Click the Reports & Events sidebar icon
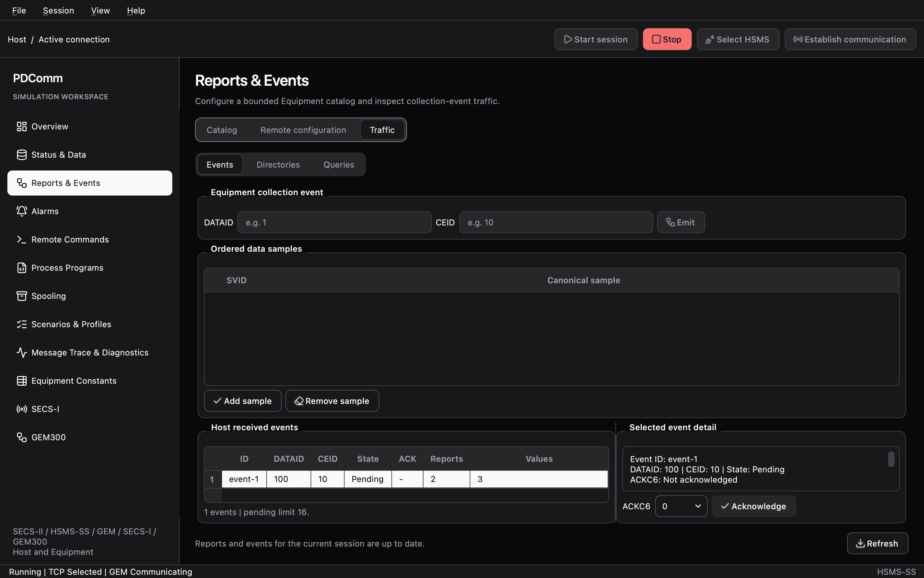The image size is (924, 578). pyautogui.click(x=22, y=183)
